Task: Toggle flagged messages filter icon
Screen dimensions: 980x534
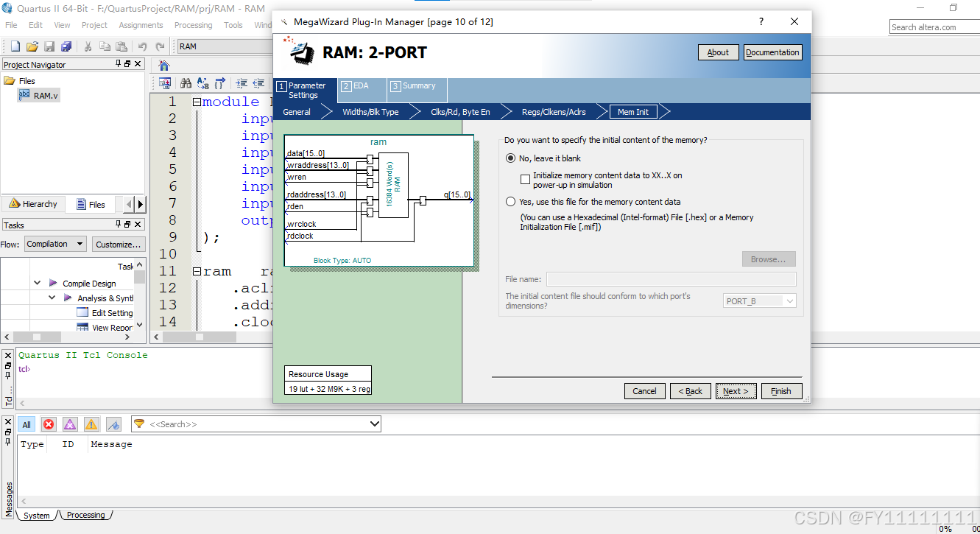Action: (x=113, y=424)
